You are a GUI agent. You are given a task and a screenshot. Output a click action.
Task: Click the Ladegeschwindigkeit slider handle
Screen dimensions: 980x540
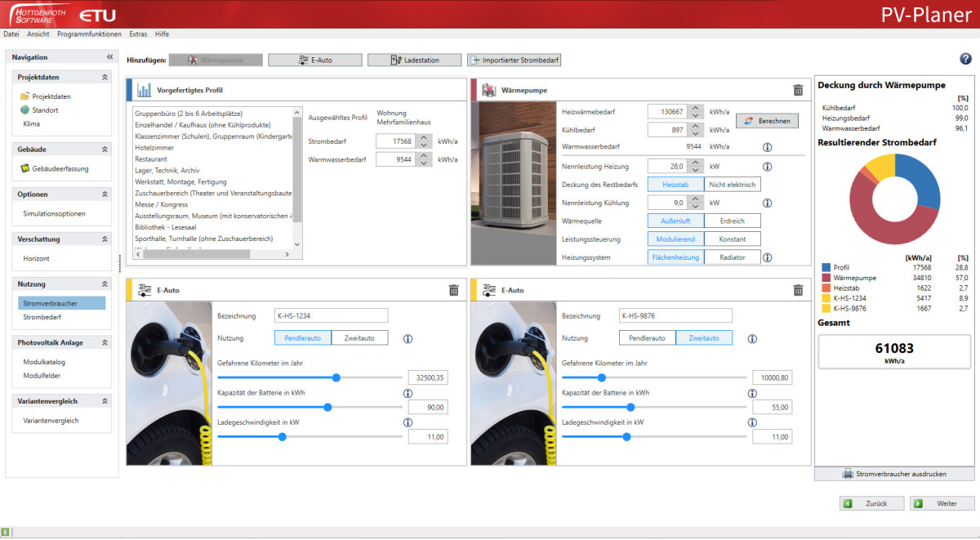(x=282, y=436)
